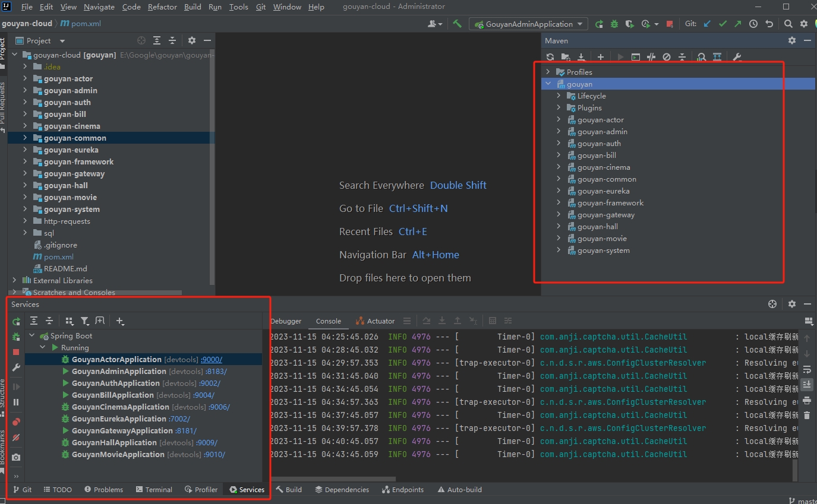Click Run with Coverage icon in top toolbar
The width and height of the screenshot is (817, 504).
[630, 24]
